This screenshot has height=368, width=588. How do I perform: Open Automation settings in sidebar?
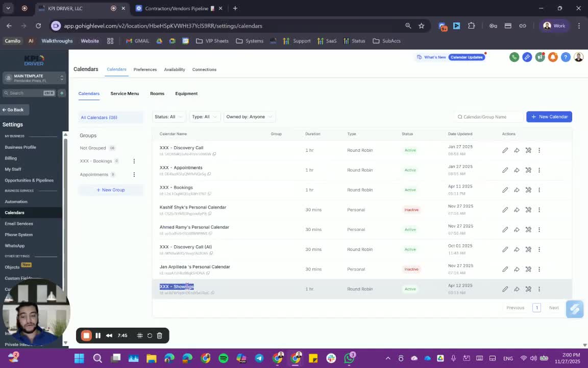click(x=16, y=202)
